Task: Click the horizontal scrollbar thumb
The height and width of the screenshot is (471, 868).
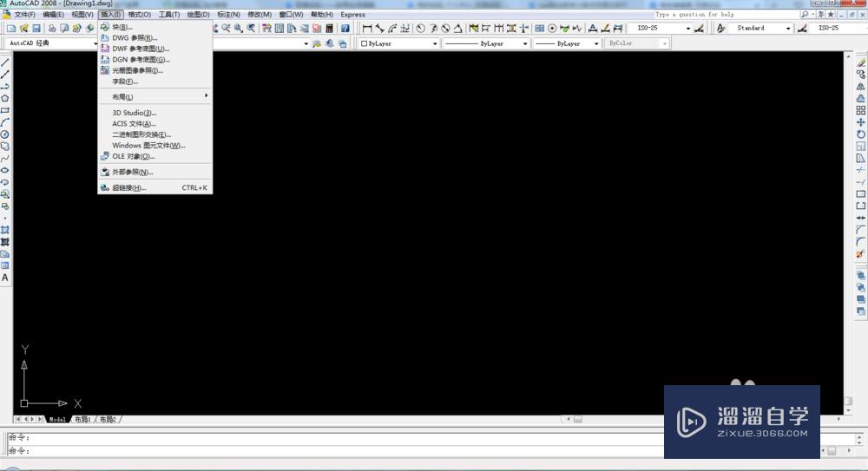Action: [577, 420]
